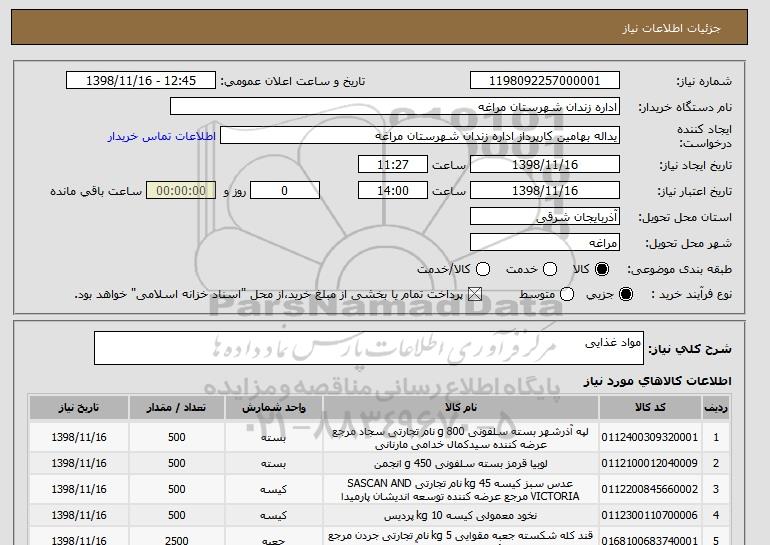The height and width of the screenshot is (545, 770).
Task: Click the واحد شمارش column header
Action: (274, 408)
